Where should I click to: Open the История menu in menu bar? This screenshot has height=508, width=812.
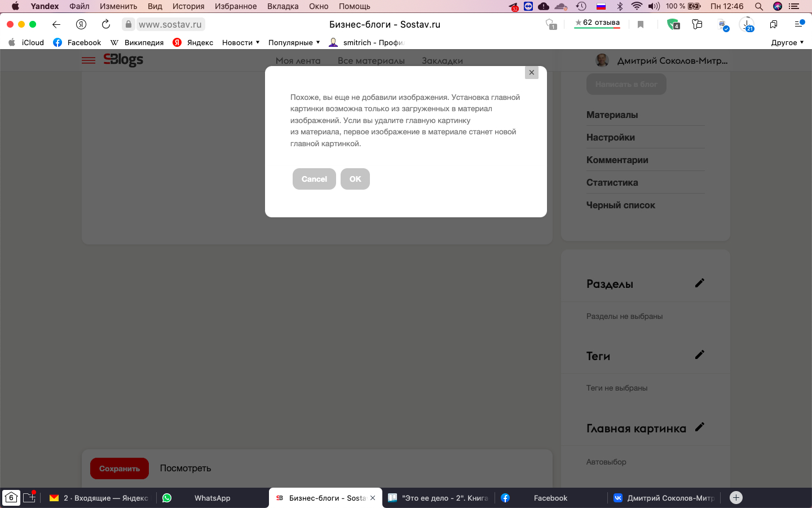188,6
